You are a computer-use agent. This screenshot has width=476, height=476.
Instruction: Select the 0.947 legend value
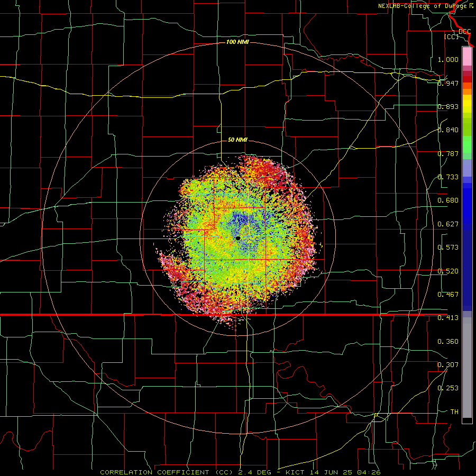tap(448, 83)
